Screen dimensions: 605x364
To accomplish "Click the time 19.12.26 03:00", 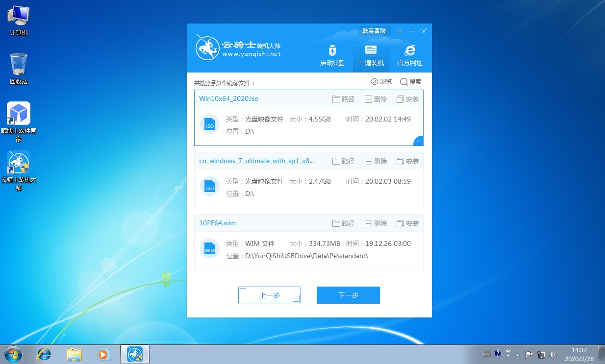I will [388, 243].
